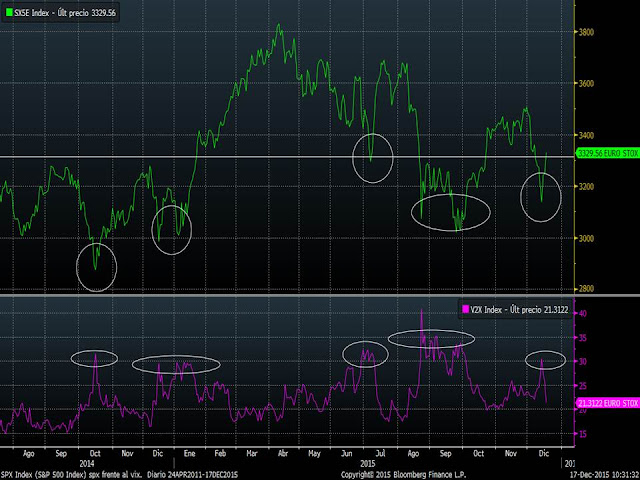The height and width of the screenshot is (480, 640).
Task: Click the 'Diario 24APR2011-17DEC2015' date range text
Action: [x=193, y=475]
